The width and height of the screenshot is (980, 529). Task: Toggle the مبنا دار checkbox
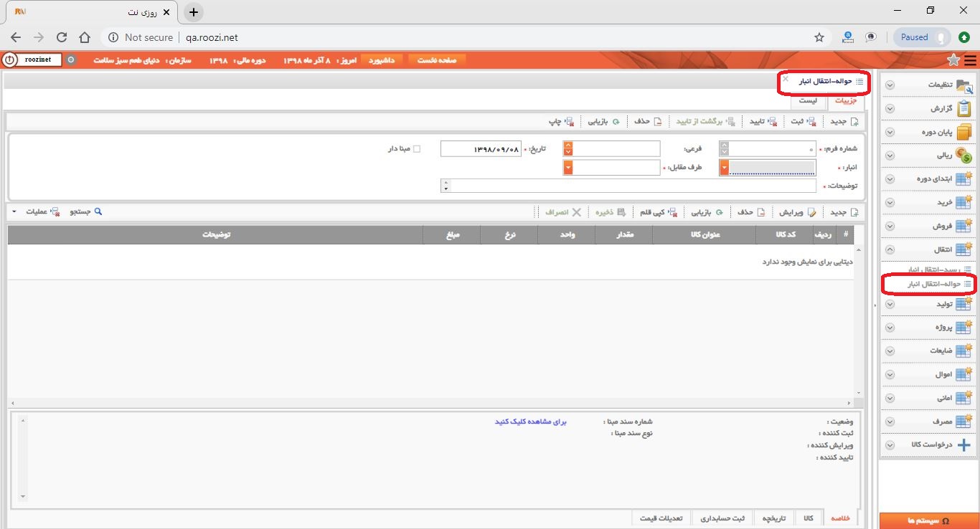(x=416, y=149)
